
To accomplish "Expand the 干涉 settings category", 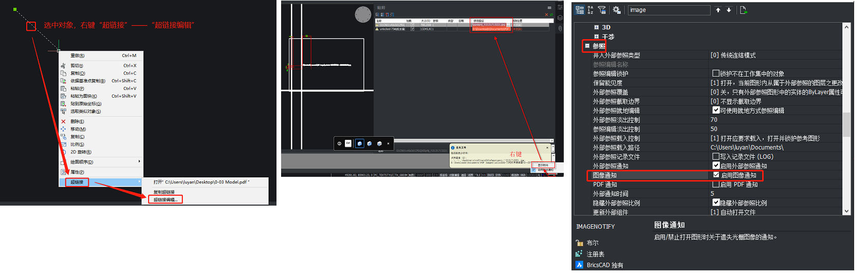I will click(596, 36).
